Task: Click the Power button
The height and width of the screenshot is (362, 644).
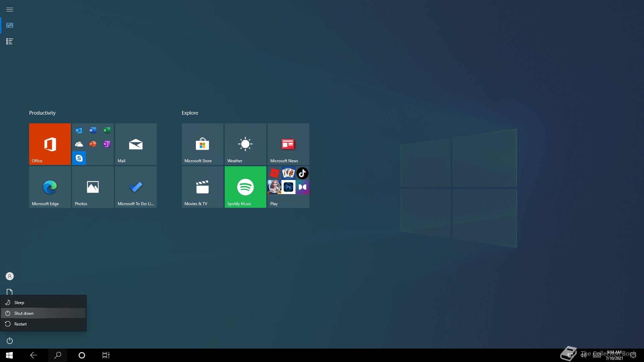Action: coord(10,341)
